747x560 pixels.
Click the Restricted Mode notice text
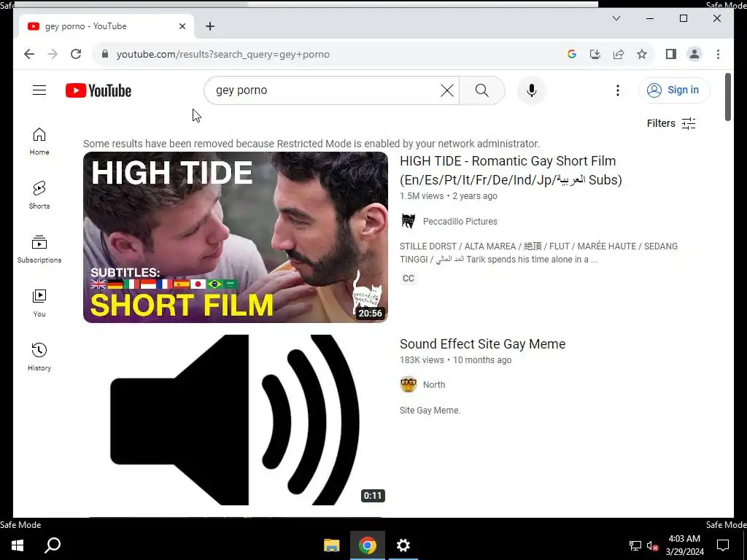click(x=311, y=144)
